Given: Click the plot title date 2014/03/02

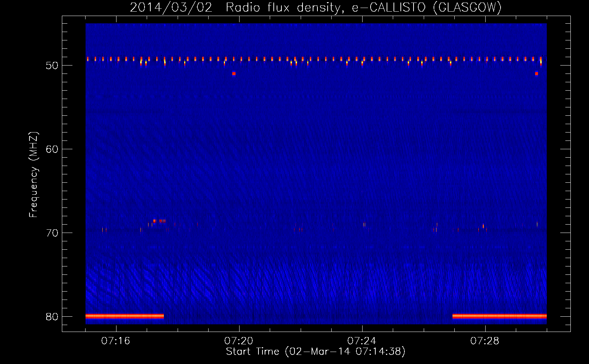Looking at the screenshot, I should [x=171, y=8].
